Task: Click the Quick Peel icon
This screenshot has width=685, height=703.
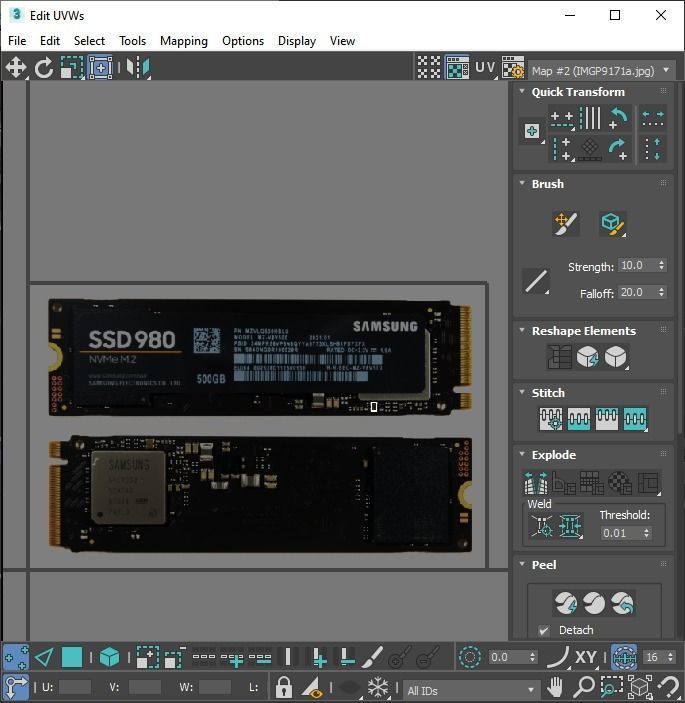Action: (566, 603)
